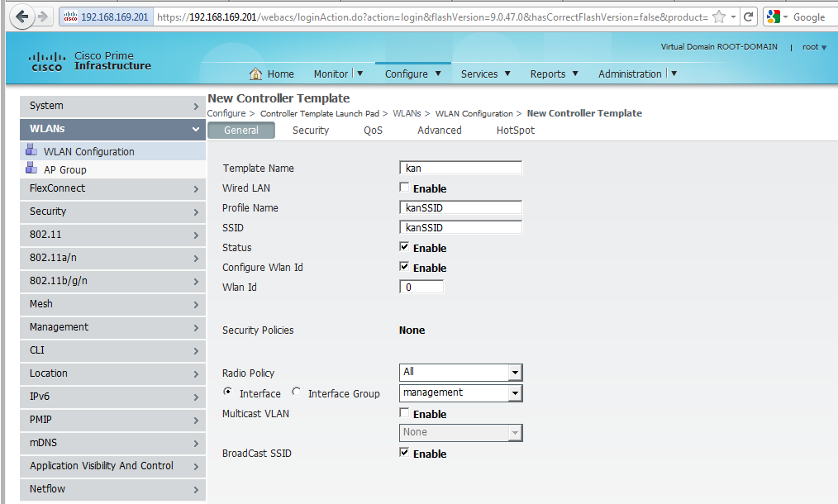Click the SSID input field

460,227
